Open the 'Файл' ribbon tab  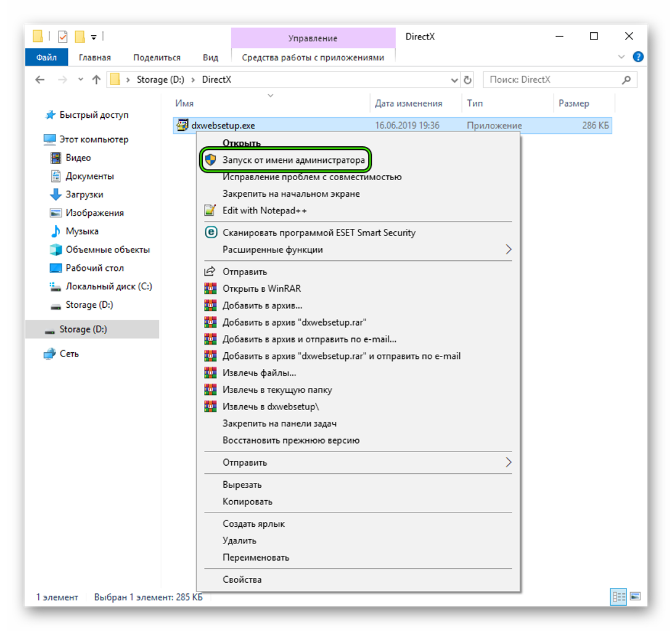click(46, 57)
